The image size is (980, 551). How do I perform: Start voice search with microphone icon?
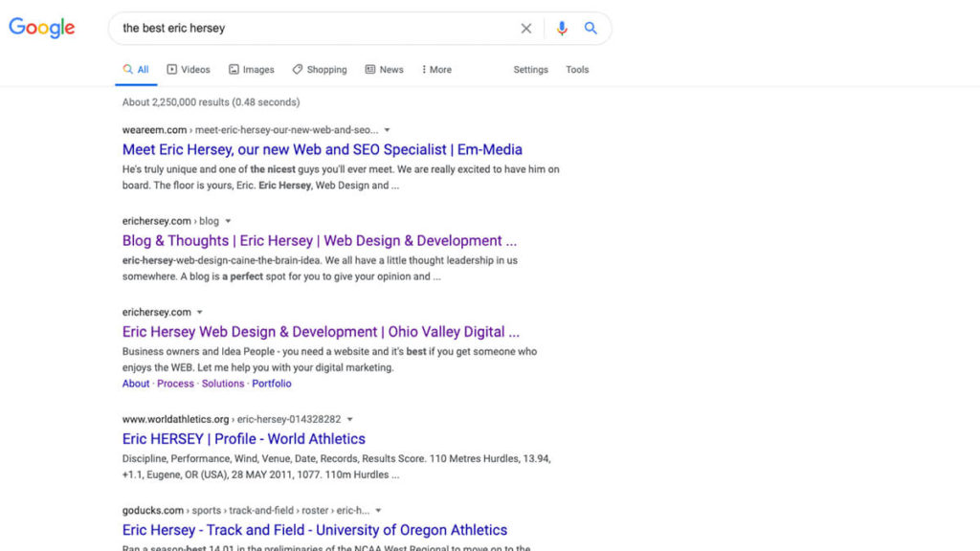[x=562, y=29]
